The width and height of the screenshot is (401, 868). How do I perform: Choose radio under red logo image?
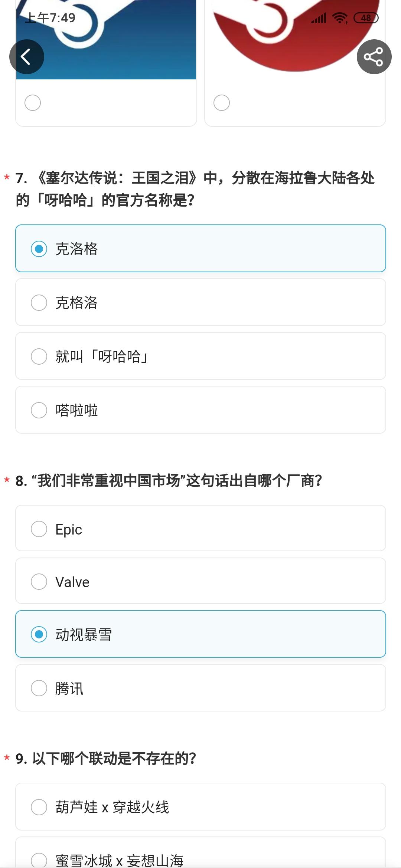pos(222,103)
